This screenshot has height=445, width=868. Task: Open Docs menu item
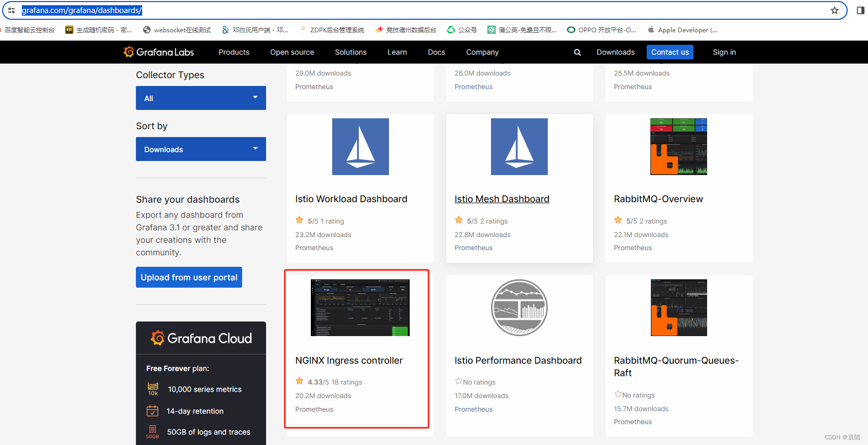[436, 52]
